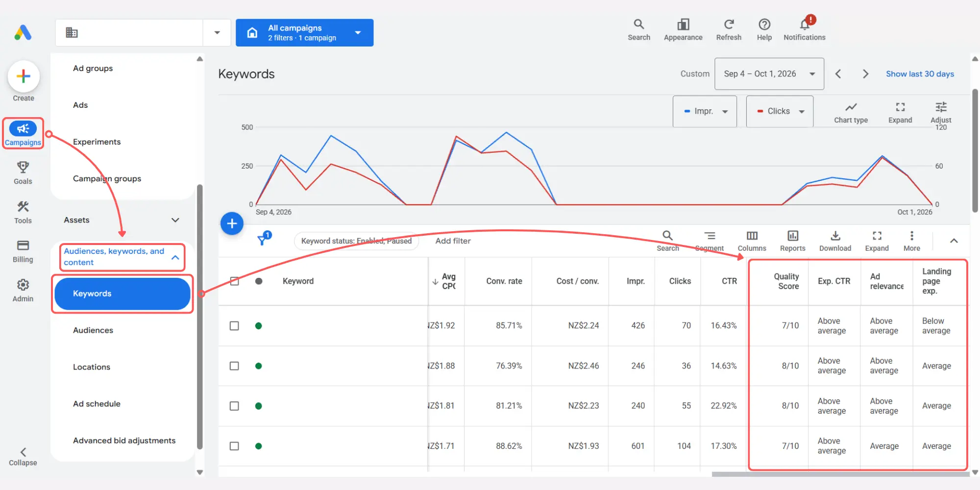Check the row with 246 impressions
Image resolution: width=980 pixels, height=490 pixels.
tap(235, 366)
